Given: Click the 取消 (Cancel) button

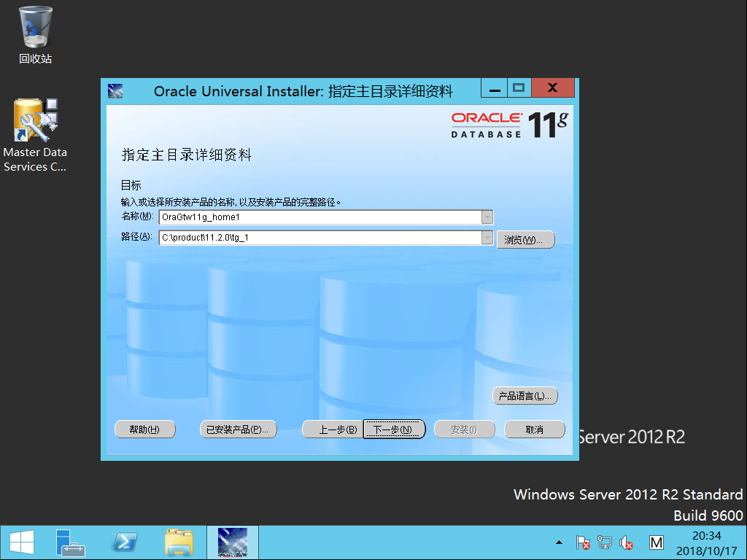Looking at the screenshot, I should [535, 429].
